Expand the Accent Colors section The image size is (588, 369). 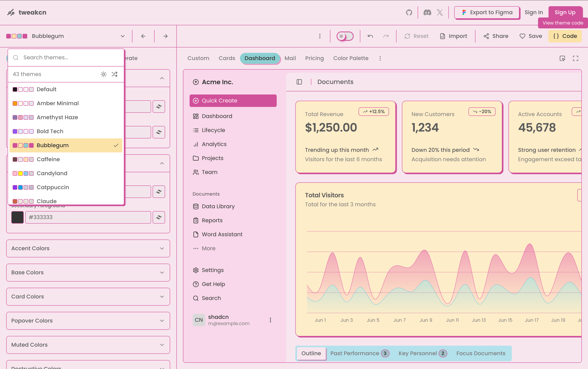[x=88, y=248]
